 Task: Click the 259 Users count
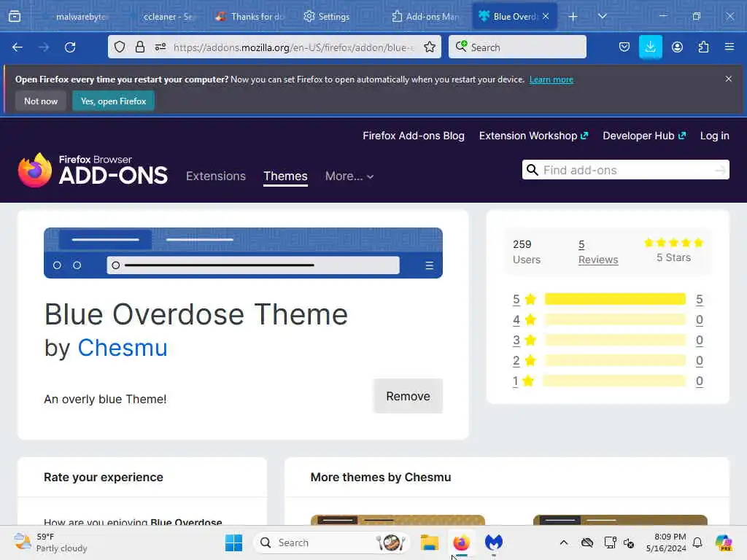click(x=527, y=252)
